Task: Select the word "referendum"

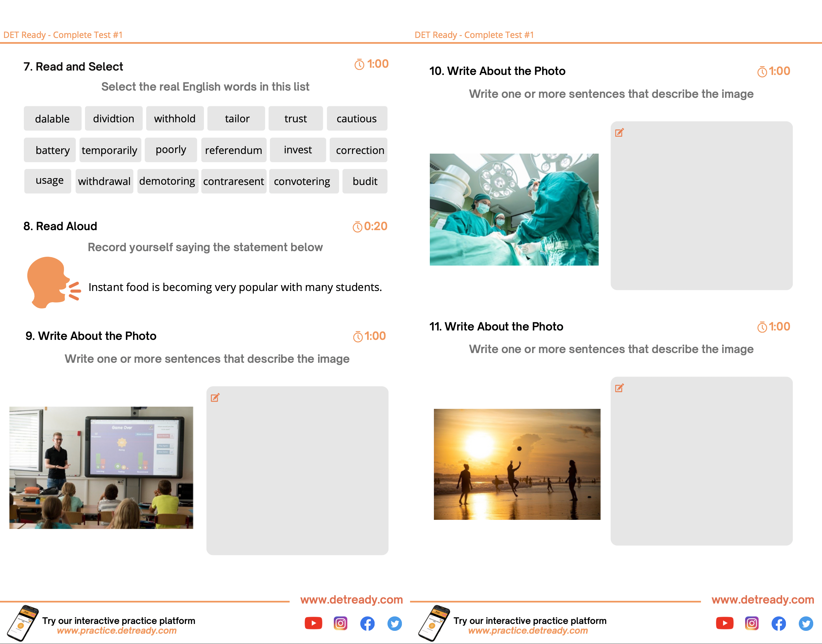Action: (x=233, y=150)
